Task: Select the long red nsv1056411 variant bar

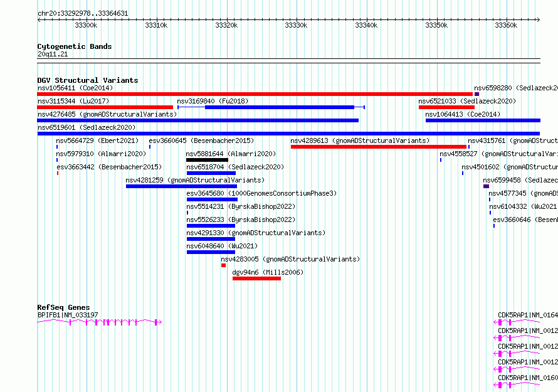Action: (x=255, y=94)
